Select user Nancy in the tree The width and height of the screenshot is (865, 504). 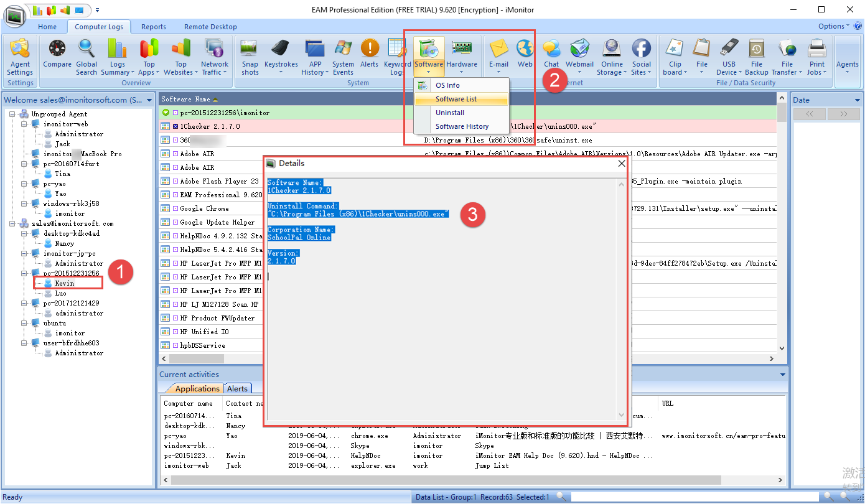64,243
